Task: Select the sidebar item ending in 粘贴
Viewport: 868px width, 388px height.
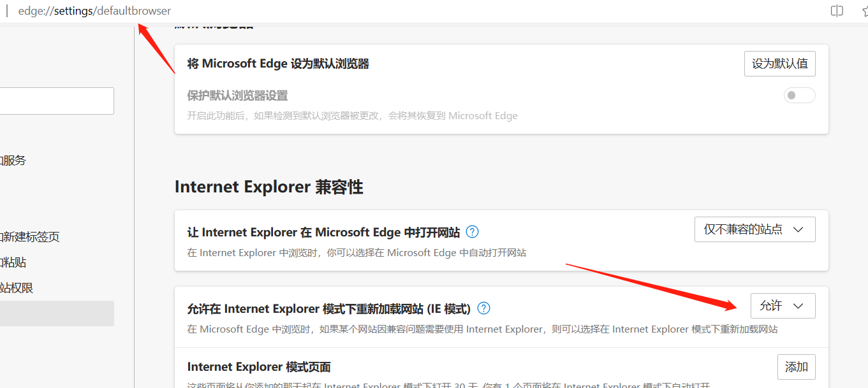Action: pos(13,262)
